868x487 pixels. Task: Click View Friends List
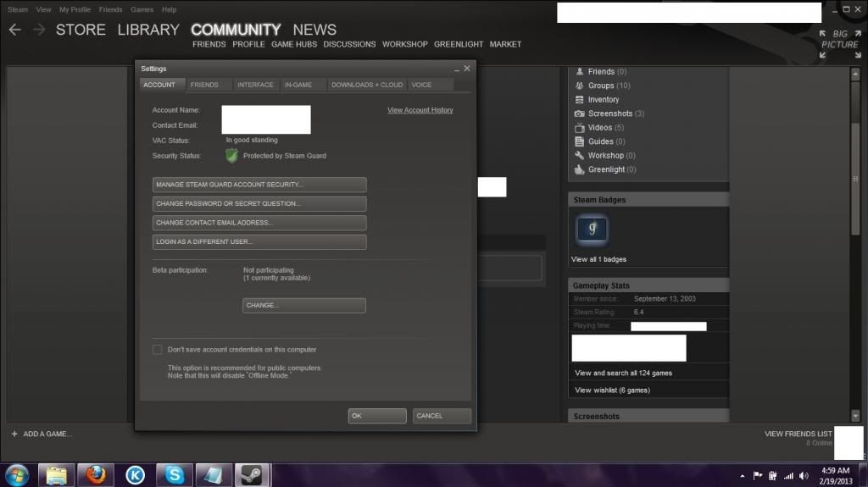[798, 434]
